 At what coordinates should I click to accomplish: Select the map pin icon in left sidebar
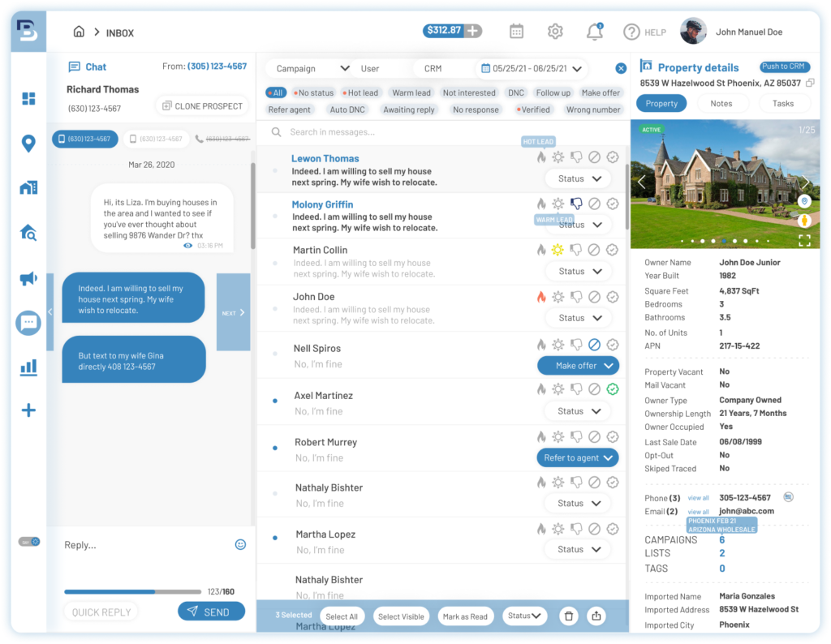click(x=28, y=143)
